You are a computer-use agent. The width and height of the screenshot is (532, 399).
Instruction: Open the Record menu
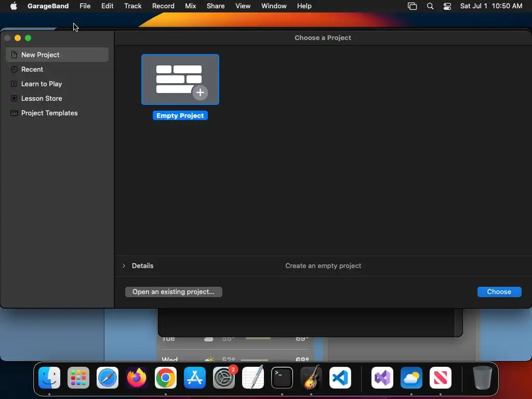tap(163, 6)
